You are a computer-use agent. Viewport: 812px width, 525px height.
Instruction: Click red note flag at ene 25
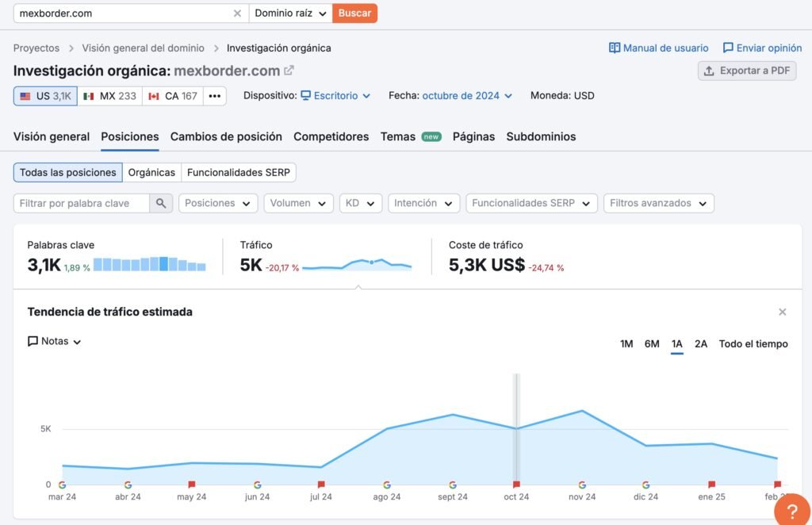711,485
